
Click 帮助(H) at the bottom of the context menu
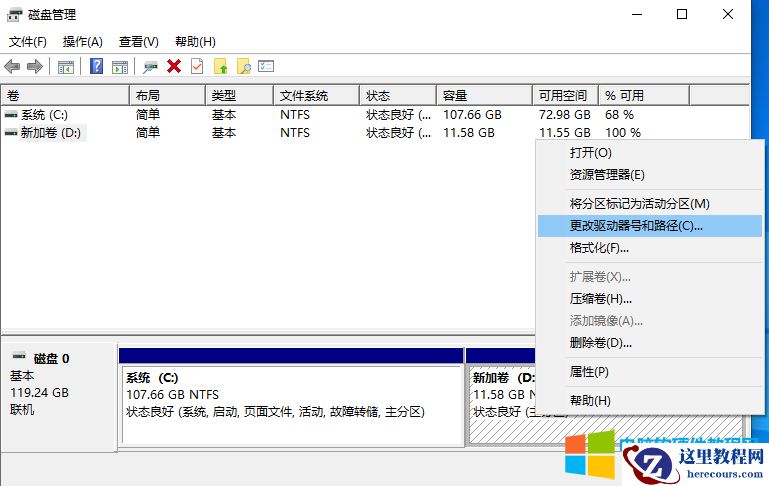pos(650,401)
